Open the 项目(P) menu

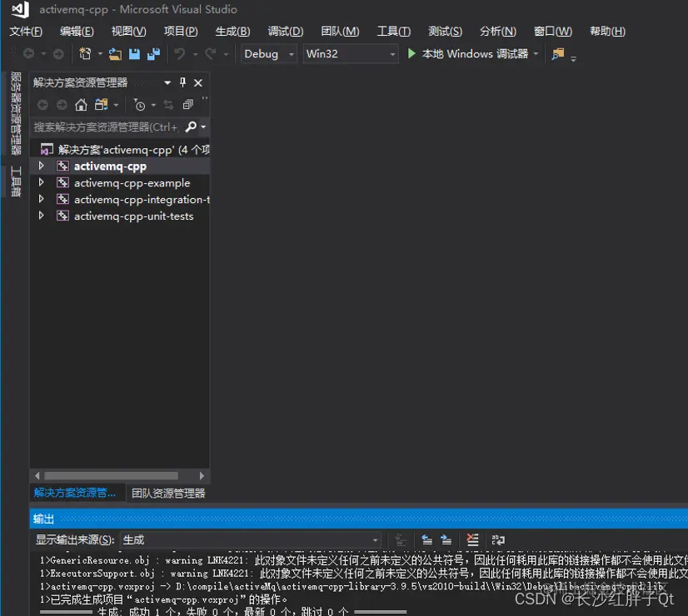tap(181, 31)
